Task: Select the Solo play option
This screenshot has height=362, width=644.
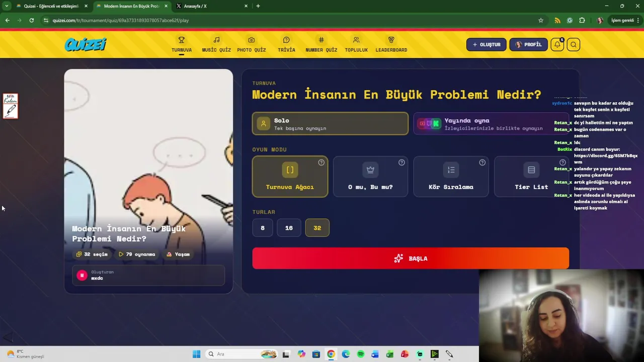Action: 330,124
